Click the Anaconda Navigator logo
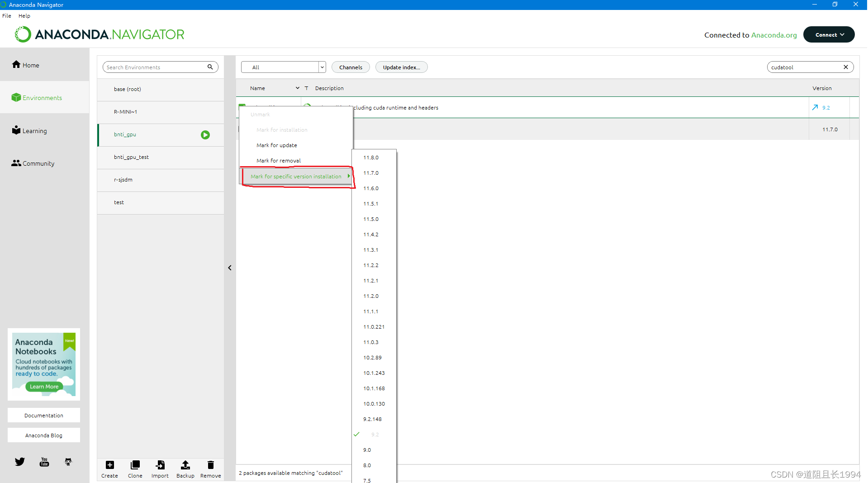Image resolution: width=868 pixels, height=483 pixels. (x=100, y=34)
